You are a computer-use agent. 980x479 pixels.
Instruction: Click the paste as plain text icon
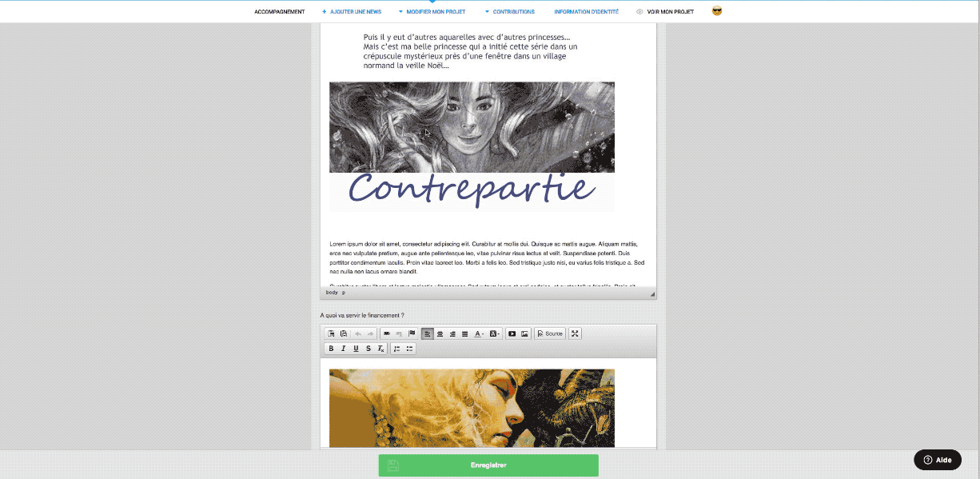[331, 333]
